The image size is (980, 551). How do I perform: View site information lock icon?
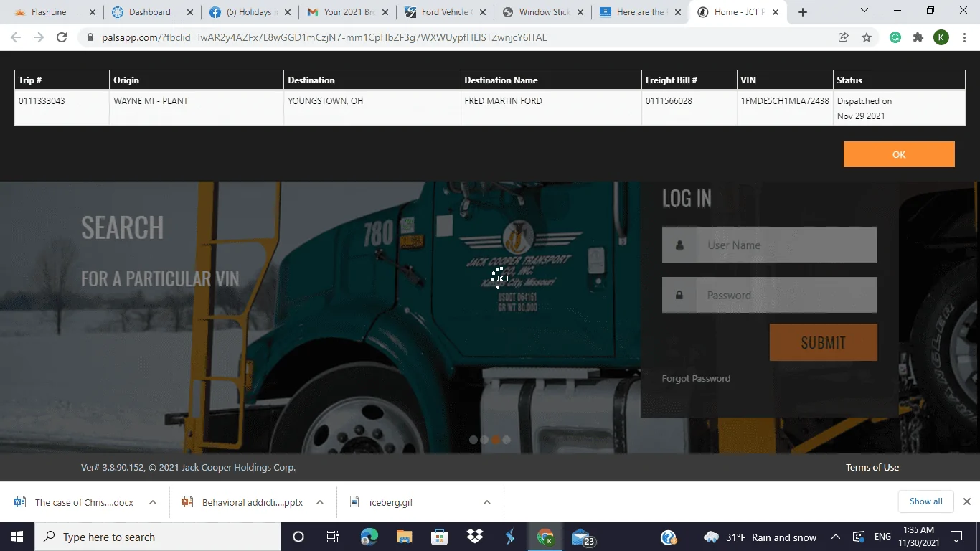click(90, 37)
